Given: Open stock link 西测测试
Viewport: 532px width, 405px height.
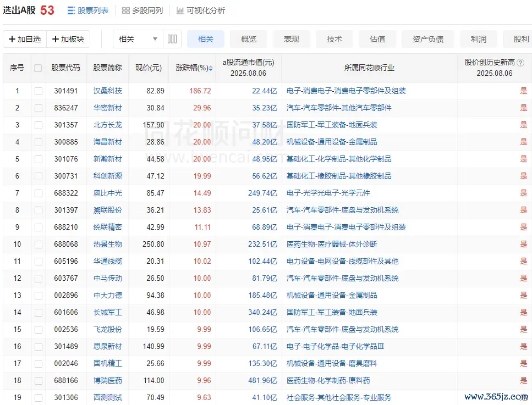Looking at the screenshot, I should click(x=107, y=397).
